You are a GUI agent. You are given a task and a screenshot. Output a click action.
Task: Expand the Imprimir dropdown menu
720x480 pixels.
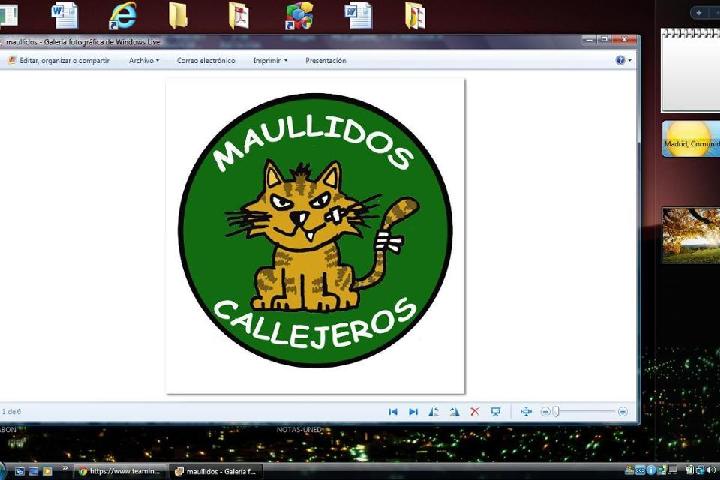coord(270,60)
